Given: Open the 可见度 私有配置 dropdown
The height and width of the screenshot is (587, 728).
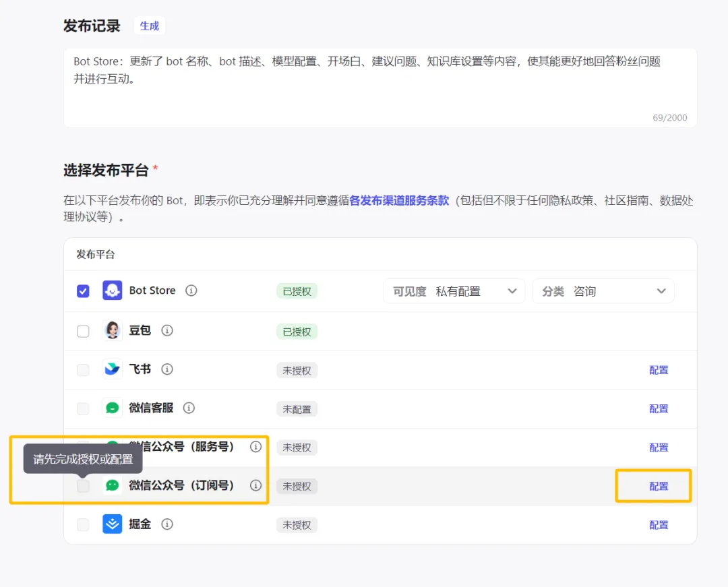Looking at the screenshot, I should (454, 291).
